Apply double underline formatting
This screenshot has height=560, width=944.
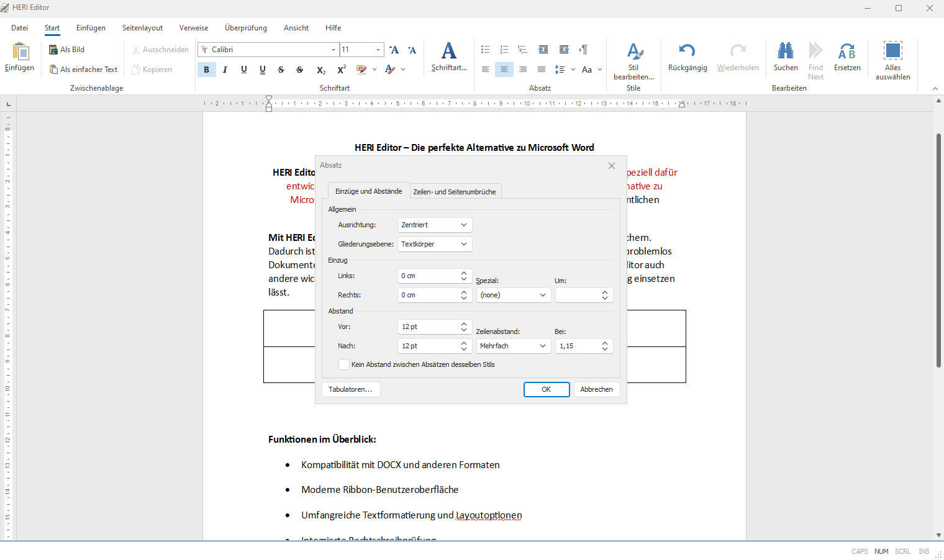262,70
